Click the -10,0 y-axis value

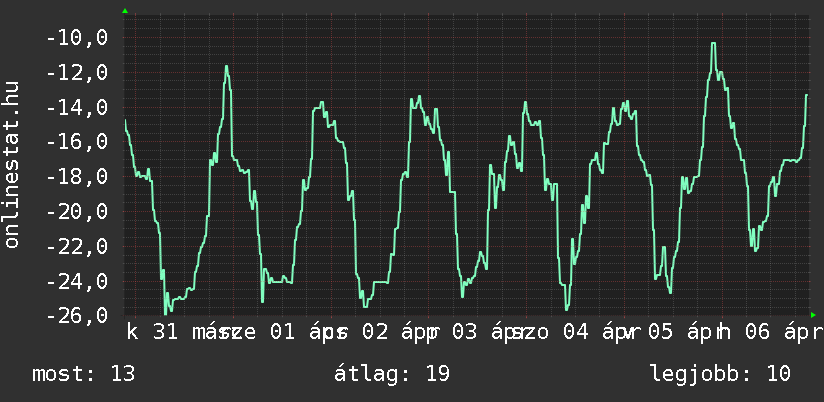coord(77,38)
